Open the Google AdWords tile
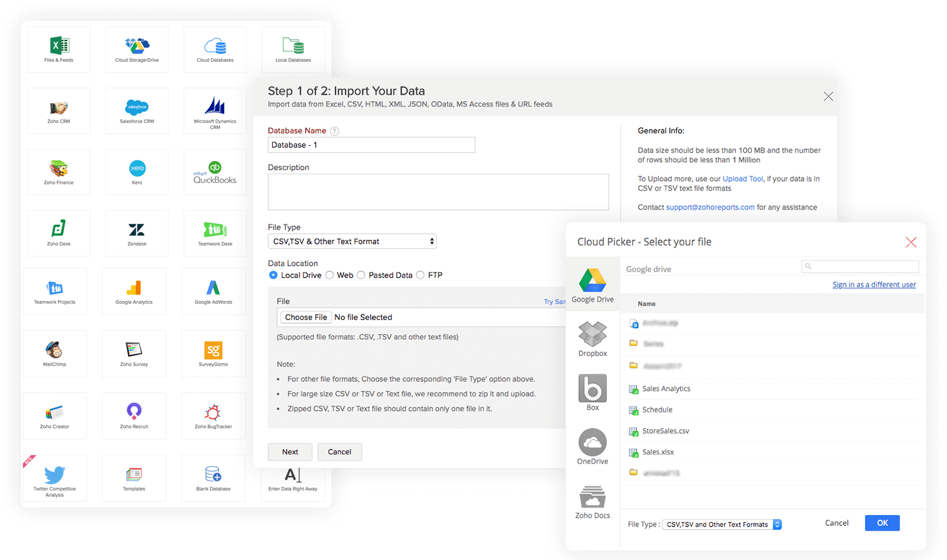Viewport: 947px width, 560px height. coord(213,291)
